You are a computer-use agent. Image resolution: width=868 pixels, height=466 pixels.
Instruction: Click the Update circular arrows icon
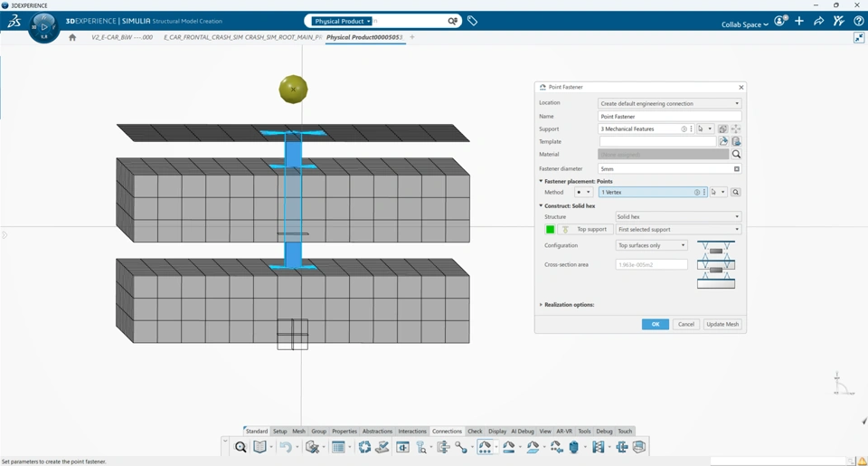pyautogui.click(x=364, y=447)
